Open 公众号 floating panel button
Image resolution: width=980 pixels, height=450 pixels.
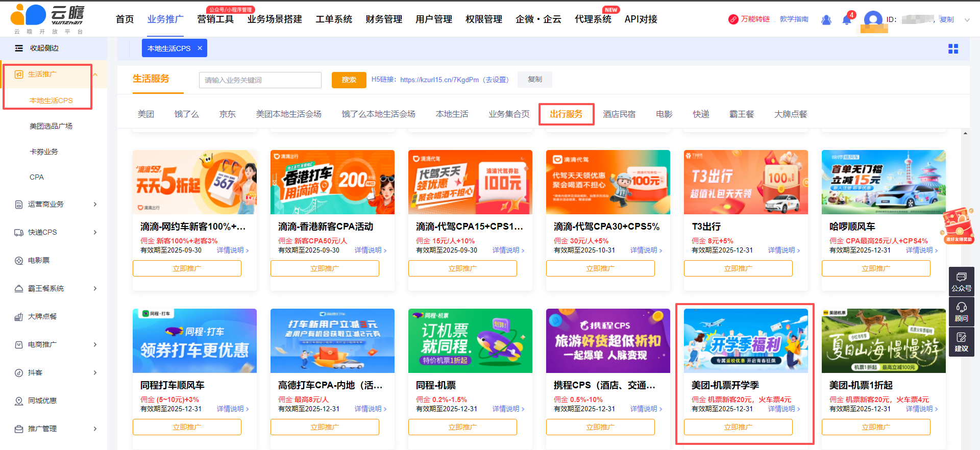(961, 282)
